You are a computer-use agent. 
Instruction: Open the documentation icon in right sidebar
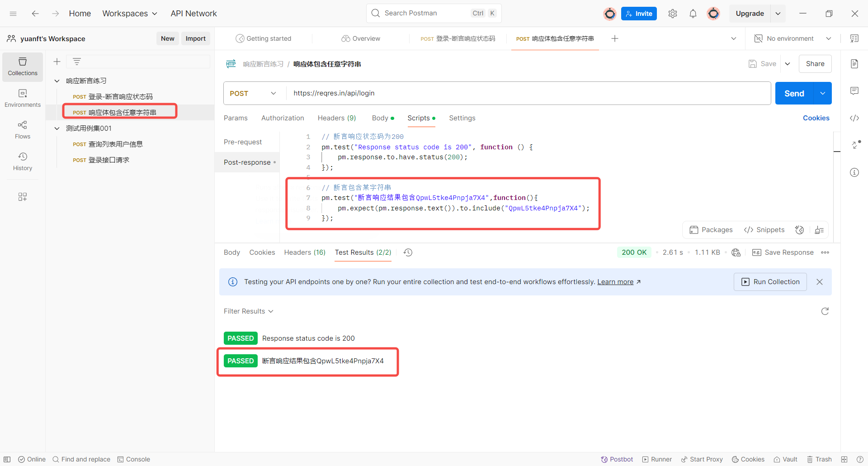click(x=854, y=64)
